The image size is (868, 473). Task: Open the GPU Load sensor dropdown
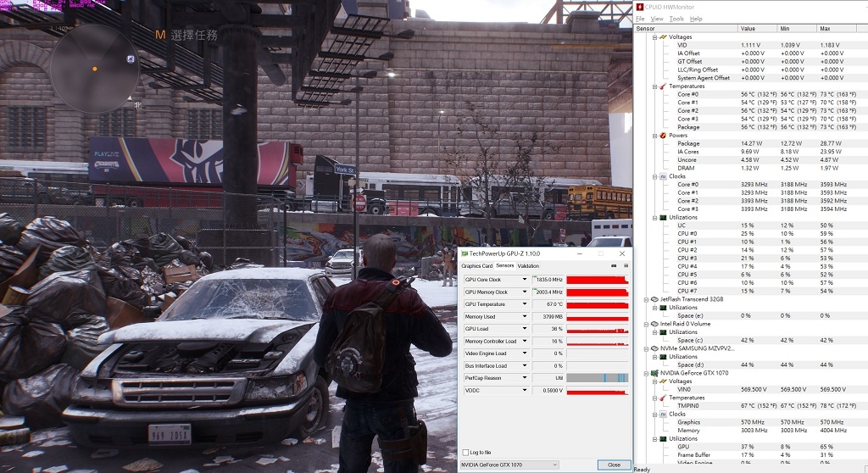(525, 328)
